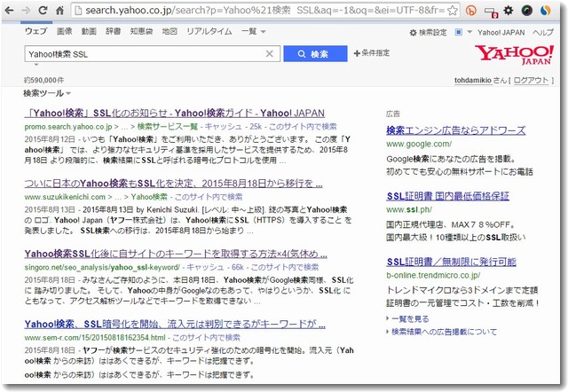This screenshot has width=568, height=392.
Task: Click the browser forward arrow
Action: point(26,11)
